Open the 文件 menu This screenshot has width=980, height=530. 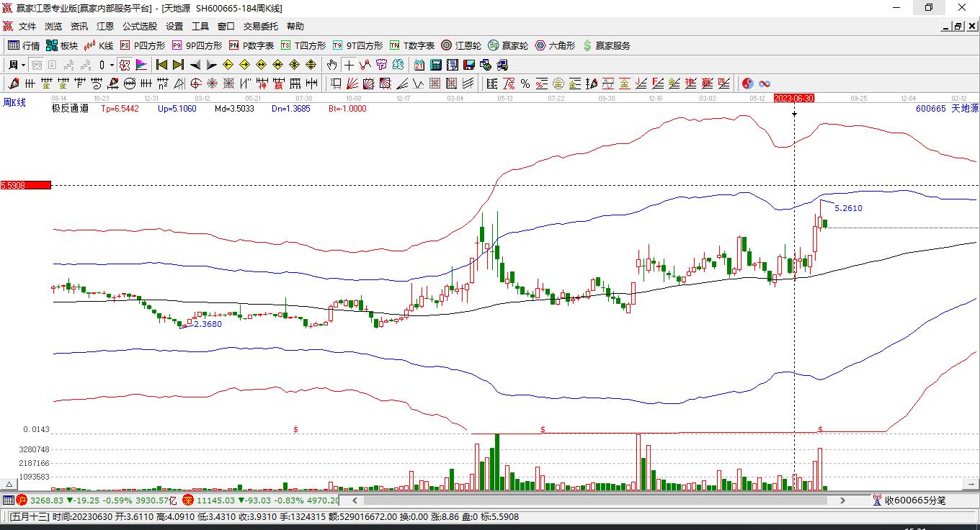coord(27,26)
